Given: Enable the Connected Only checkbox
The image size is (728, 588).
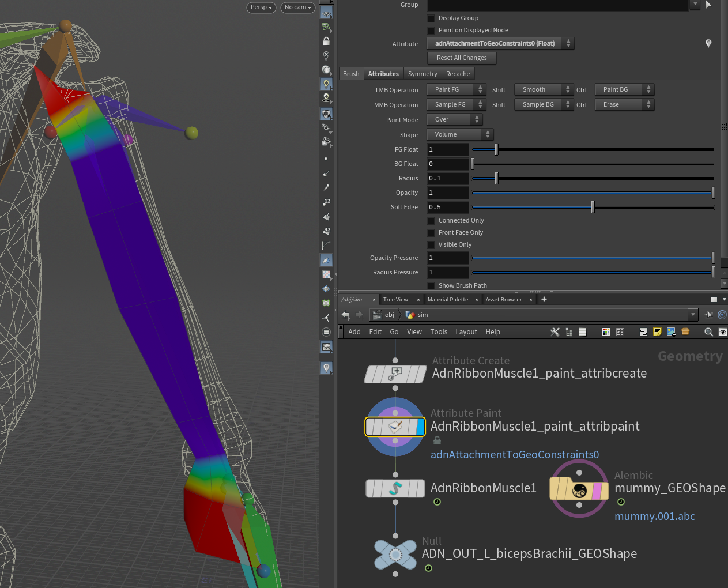Looking at the screenshot, I should pyautogui.click(x=431, y=220).
